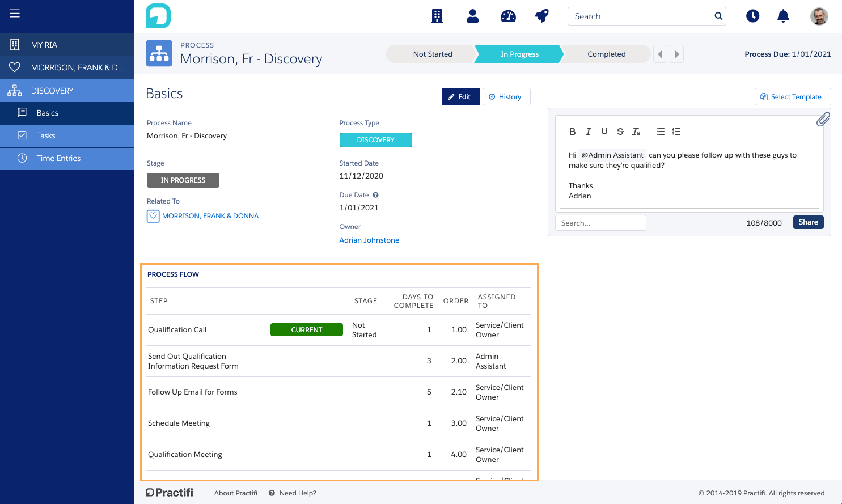This screenshot has height=504, width=842.
Task: Insert a numbered list
Action: (x=676, y=132)
